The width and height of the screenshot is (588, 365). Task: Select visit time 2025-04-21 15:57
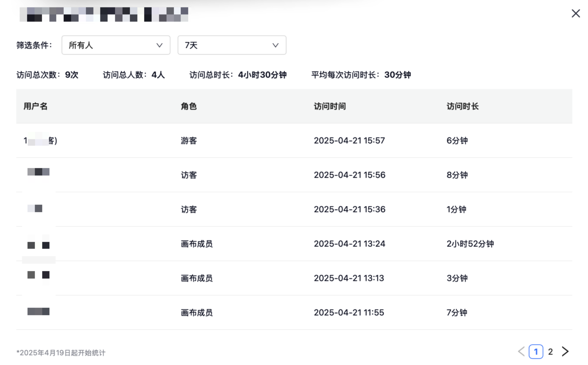349,141
